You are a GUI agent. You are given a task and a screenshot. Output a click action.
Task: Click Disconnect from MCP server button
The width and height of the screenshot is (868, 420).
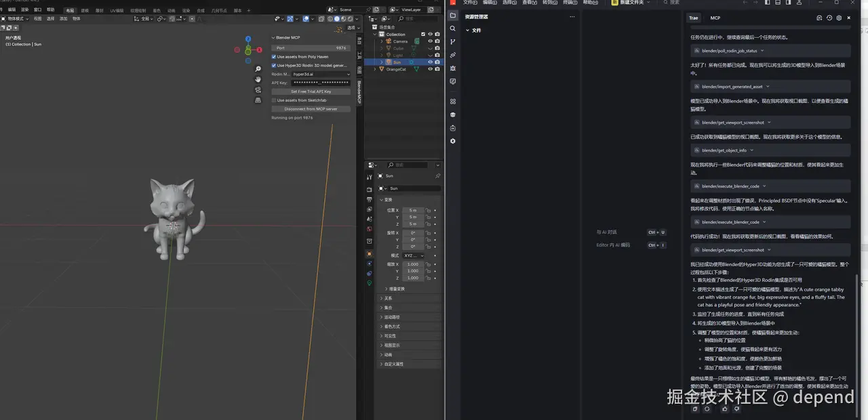coord(311,109)
